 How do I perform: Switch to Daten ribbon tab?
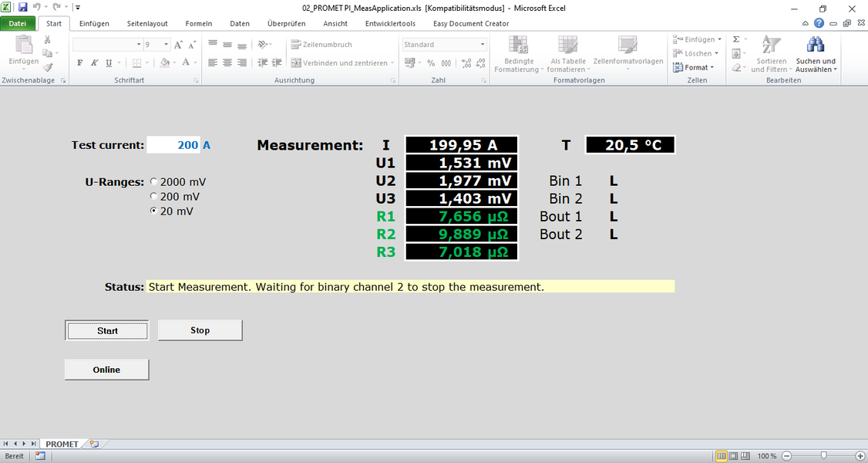click(240, 23)
